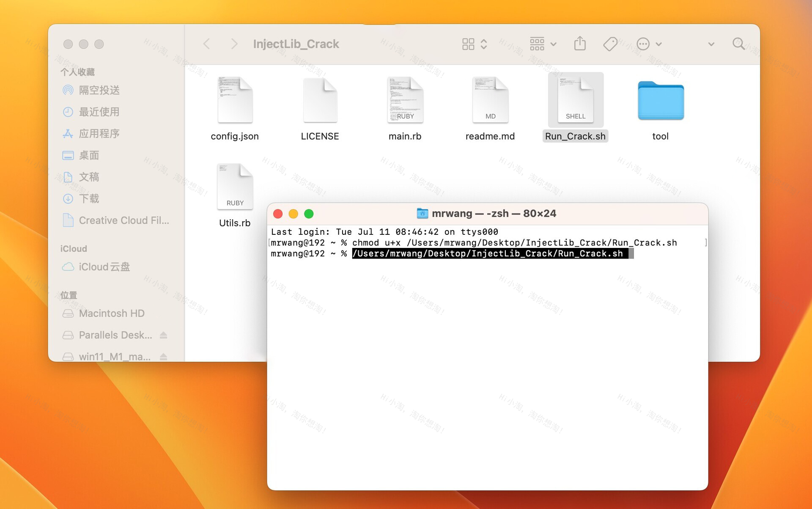Click the Utils.rb filename label
812x509 pixels.
click(235, 223)
